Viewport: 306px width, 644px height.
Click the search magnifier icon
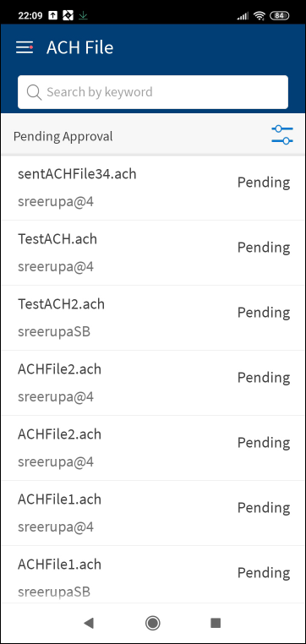tap(34, 92)
